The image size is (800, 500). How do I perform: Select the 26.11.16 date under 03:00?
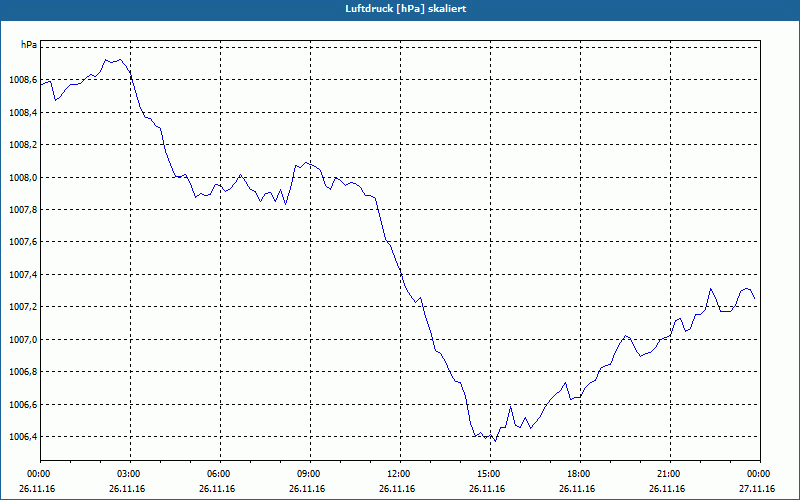coord(127,489)
